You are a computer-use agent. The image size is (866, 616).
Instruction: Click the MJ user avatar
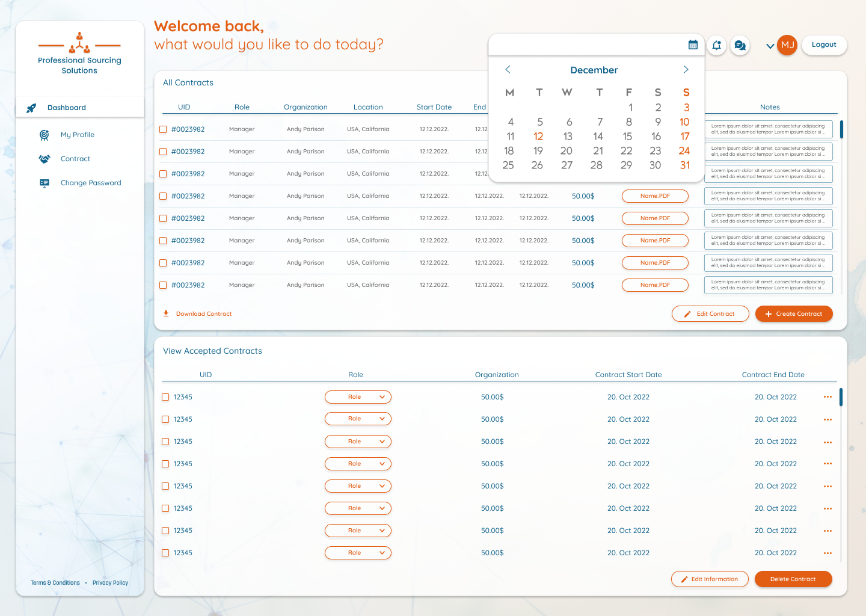[x=787, y=45]
